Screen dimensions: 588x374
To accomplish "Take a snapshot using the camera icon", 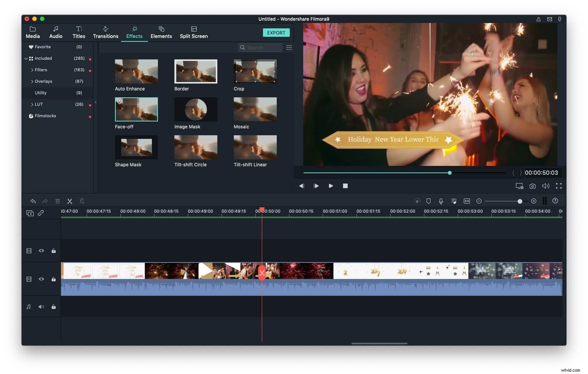I will [x=532, y=186].
